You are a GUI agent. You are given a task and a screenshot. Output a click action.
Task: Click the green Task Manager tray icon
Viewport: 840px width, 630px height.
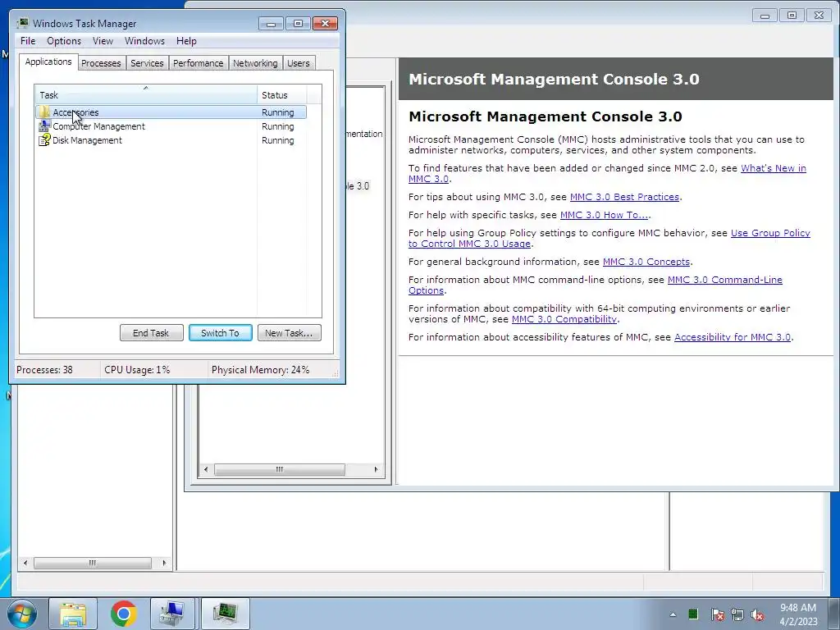(x=693, y=614)
